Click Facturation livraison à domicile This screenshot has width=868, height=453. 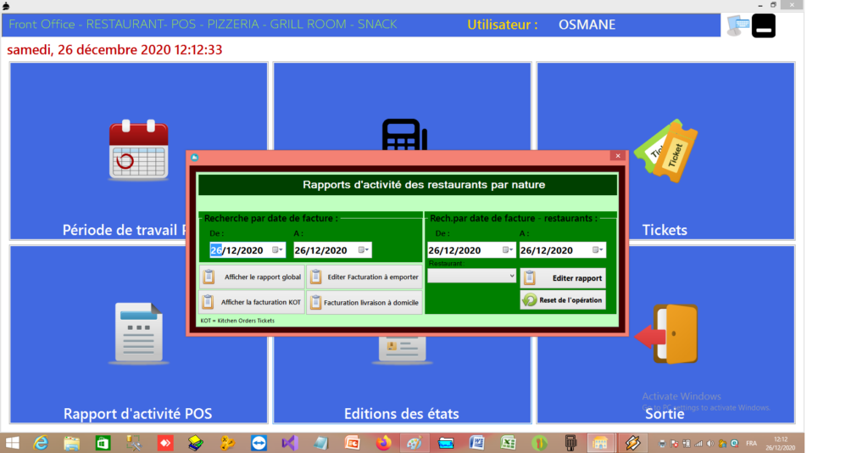pos(364,302)
